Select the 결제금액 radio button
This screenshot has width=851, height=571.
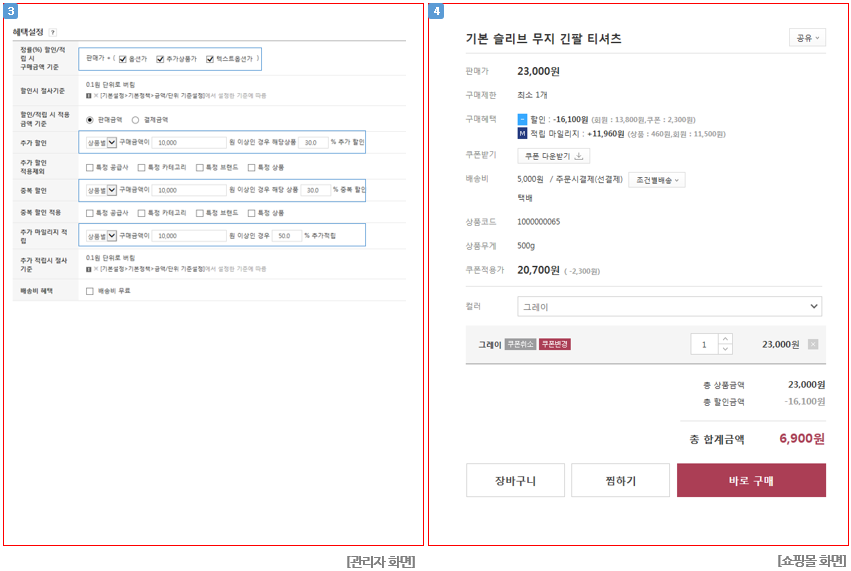coord(136,120)
